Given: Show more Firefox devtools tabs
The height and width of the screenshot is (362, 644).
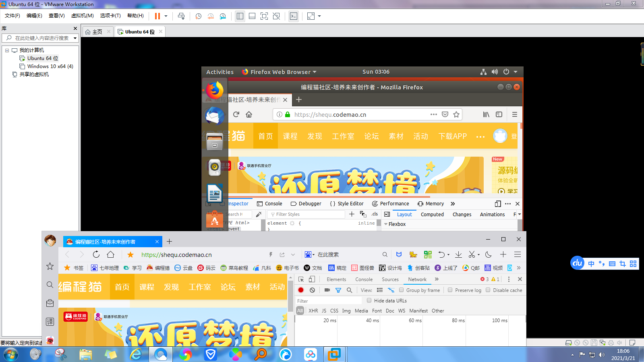Looking at the screenshot, I should point(453,204).
